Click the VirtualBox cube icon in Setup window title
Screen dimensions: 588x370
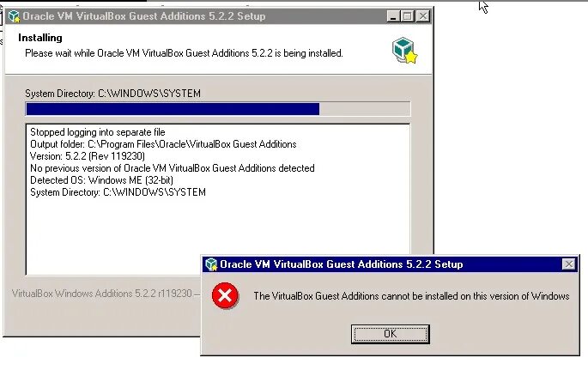point(14,16)
